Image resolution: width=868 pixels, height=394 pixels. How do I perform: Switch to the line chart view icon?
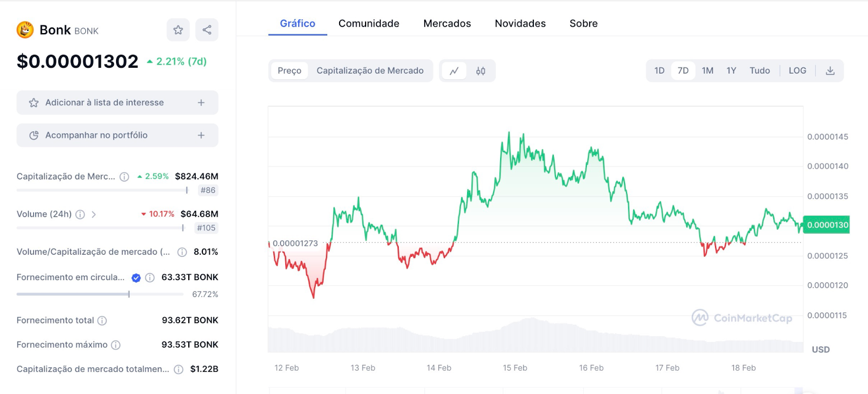(454, 71)
